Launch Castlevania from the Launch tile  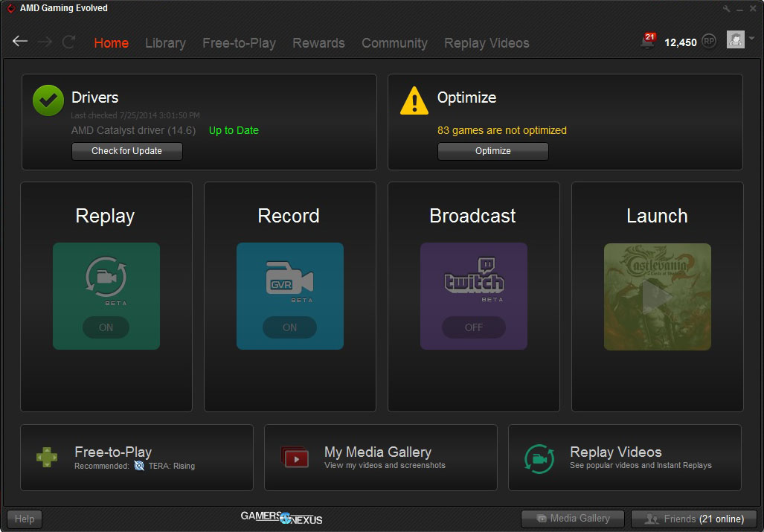pos(657,296)
